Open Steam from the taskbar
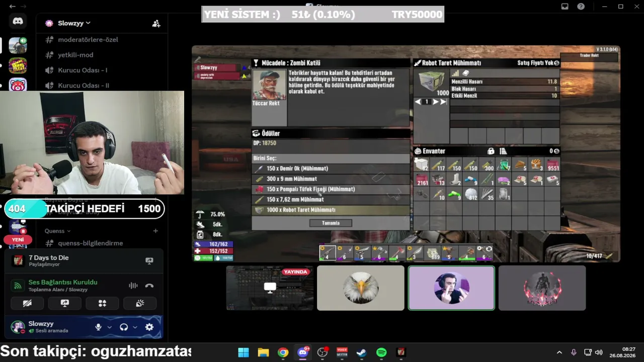The width and height of the screenshot is (644, 362). point(362,352)
